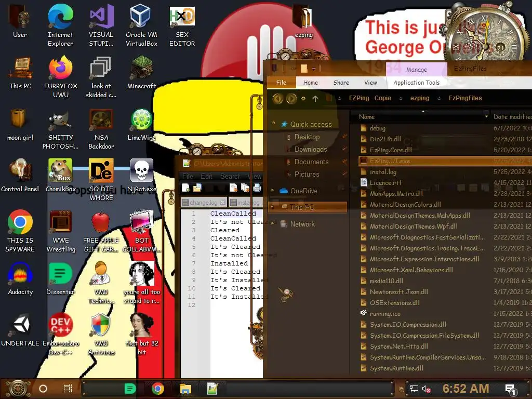The height and width of the screenshot is (399, 532).
Task: Select the VMO Antivirus shield icon
Action: pyautogui.click(x=101, y=334)
